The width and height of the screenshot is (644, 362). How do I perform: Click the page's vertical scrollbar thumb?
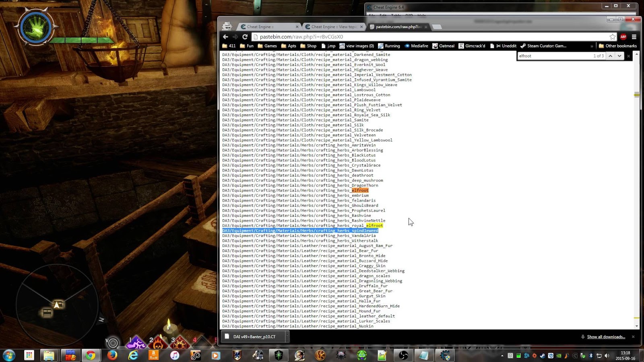(x=637, y=95)
